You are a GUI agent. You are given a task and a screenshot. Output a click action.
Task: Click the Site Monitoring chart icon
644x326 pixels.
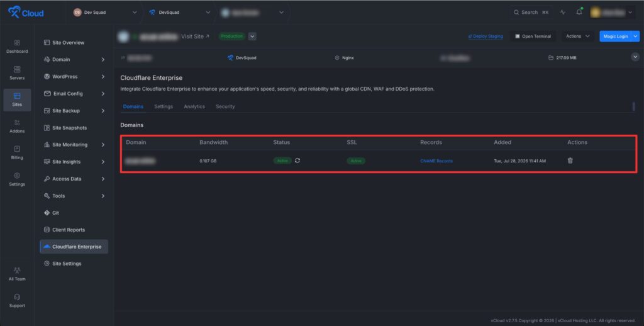(47, 145)
